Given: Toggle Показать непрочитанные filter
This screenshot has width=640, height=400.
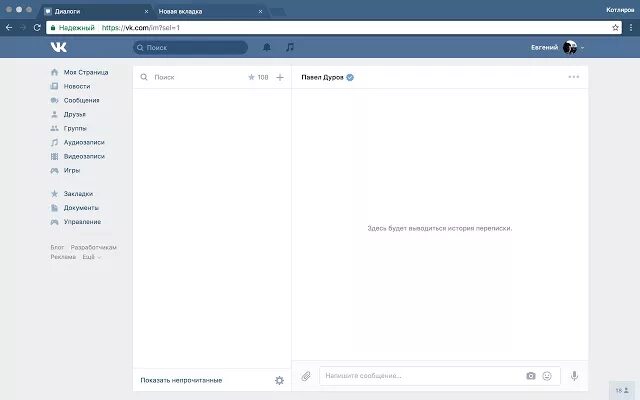Looking at the screenshot, I should (x=181, y=380).
